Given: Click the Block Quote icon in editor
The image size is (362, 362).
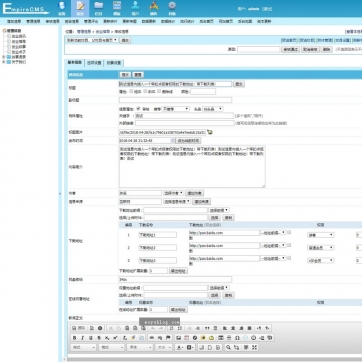Looking at the screenshot, I should pyautogui.click(x=207, y=328).
